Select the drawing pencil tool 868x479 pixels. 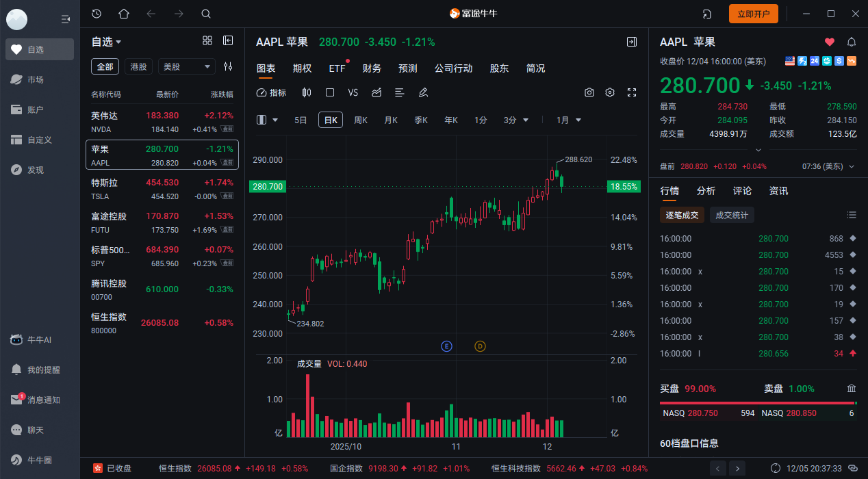click(423, 92)
